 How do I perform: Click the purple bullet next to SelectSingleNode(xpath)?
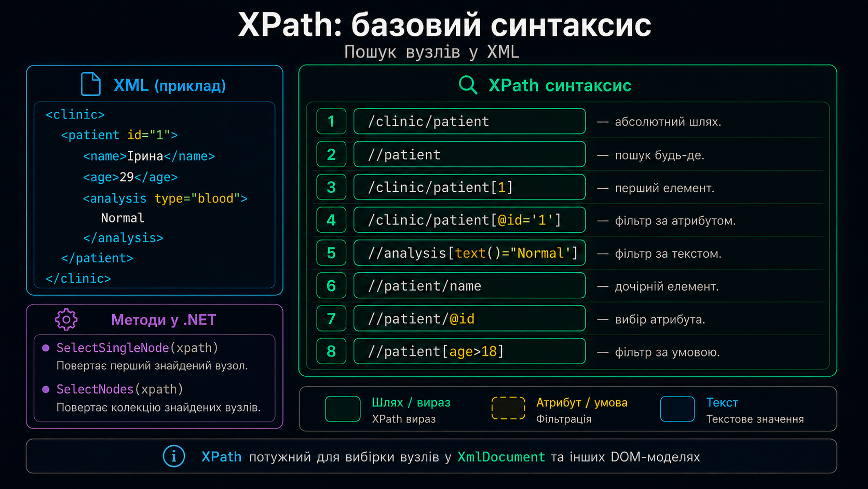click(x=46, y=348)
